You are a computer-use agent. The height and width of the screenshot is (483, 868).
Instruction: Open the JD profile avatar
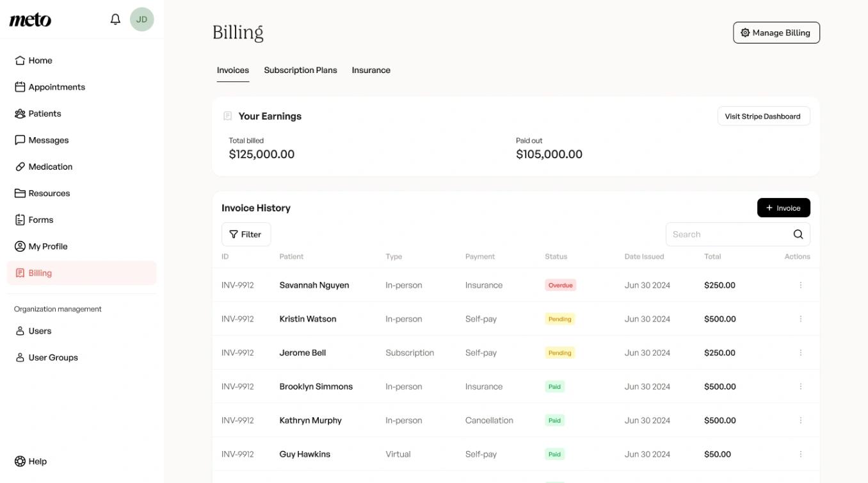(x=141, y=19)
